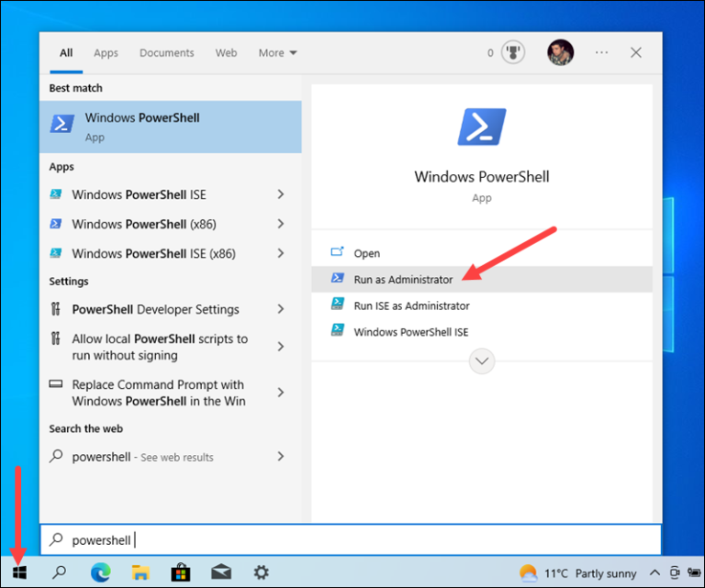
Task: Expand Windows PowerShell ISE chevron
Action: coord(281,194)
